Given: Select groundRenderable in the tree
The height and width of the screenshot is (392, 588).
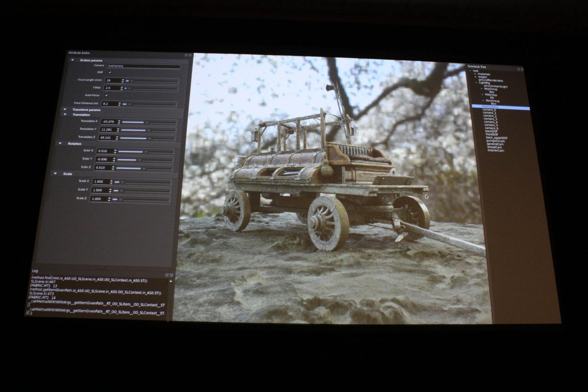Looking at the screenshot, I should tap(491, 80).
